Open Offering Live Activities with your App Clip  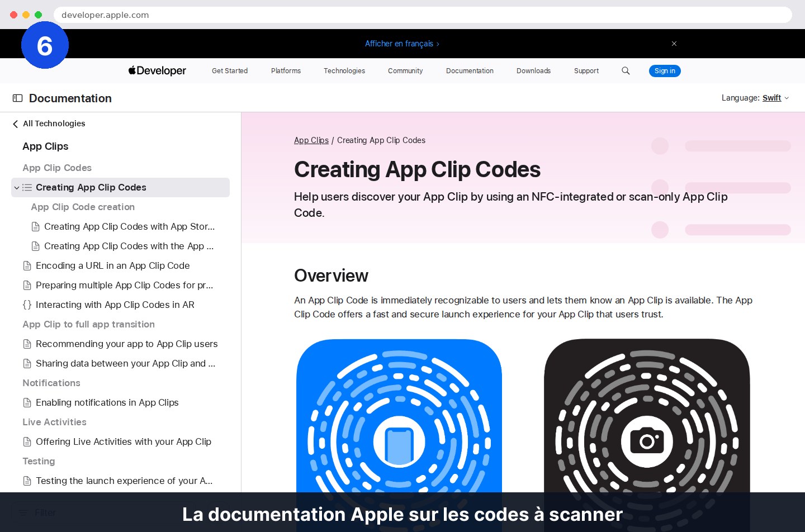124,441
